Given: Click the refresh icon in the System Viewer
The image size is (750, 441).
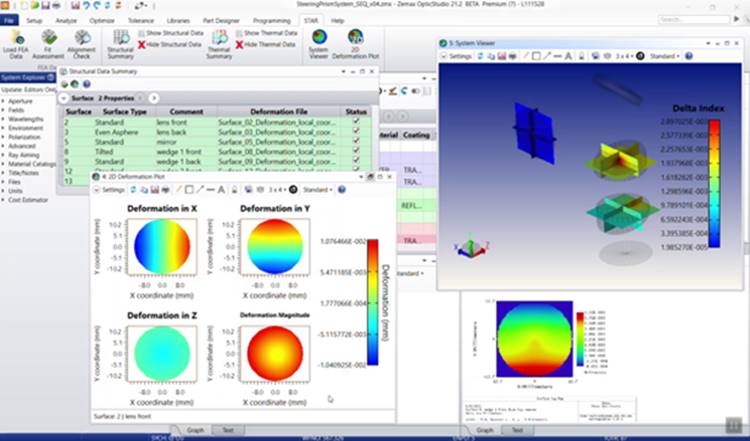Looking at the screenshot, I should click(x=481, y=56).
